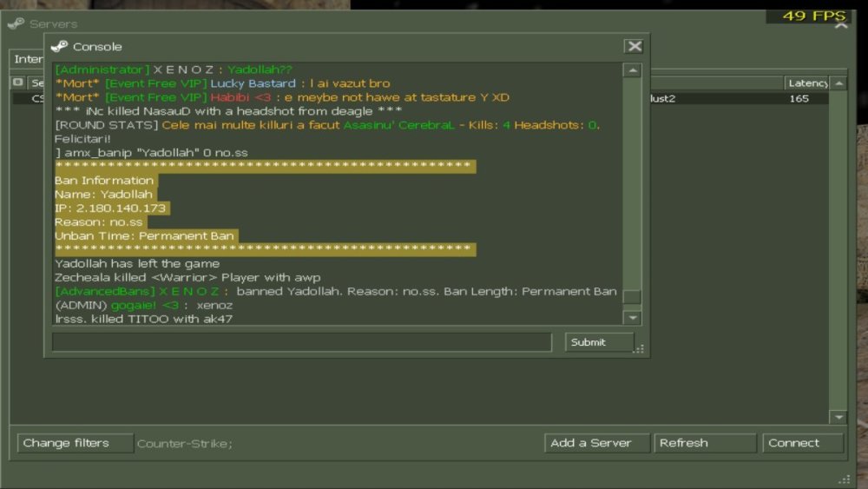Open the Change filters panel
This screenshot has width=868, height=489.
click(x=76, y=443)
